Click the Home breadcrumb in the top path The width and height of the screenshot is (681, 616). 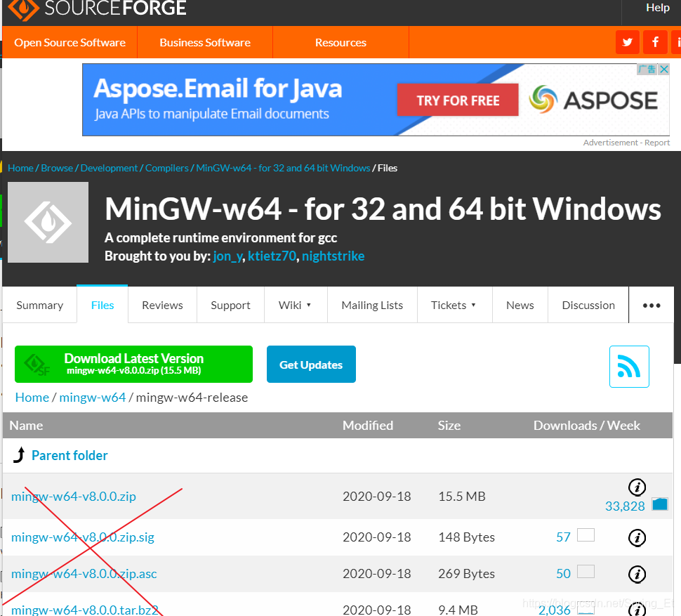[x=20, y=168]
